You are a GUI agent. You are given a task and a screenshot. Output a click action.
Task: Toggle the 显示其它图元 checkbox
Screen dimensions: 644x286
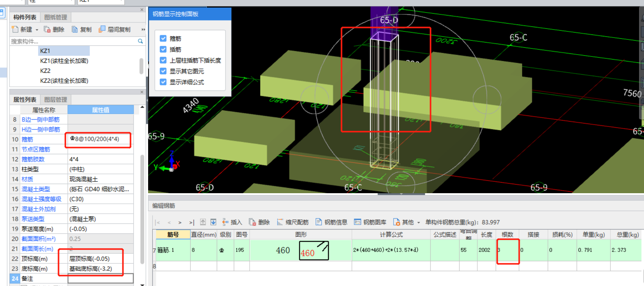pyautogui.click(x=163, y=71)
